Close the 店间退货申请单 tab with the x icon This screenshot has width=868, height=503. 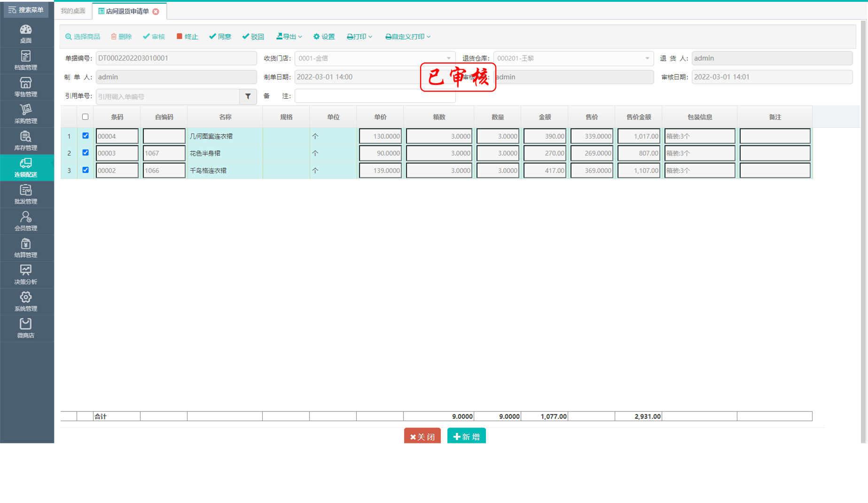pos(156,11)
